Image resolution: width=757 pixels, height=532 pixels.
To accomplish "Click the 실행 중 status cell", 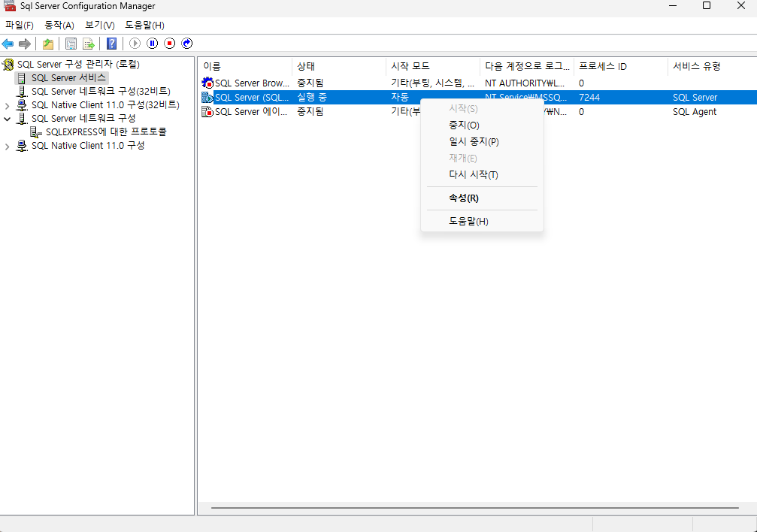I will click(312, 97).
